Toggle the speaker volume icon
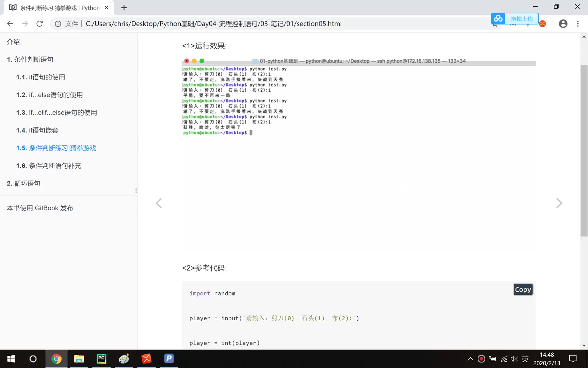 point(514,358)
